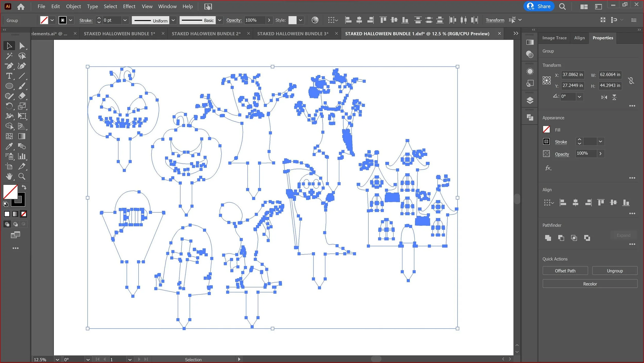
Task: Open the Object menu
Action: point(73,6)
